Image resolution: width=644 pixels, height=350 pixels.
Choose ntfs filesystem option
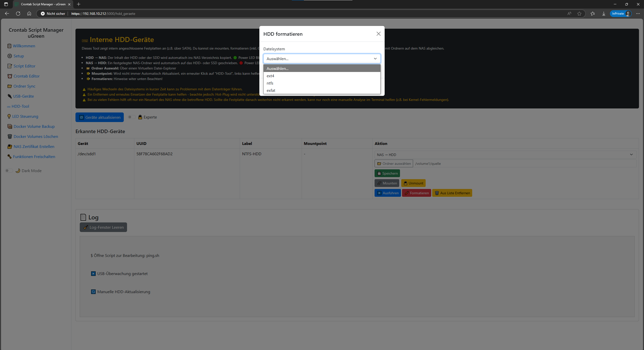pyautogui.click(x=322, y=83)
